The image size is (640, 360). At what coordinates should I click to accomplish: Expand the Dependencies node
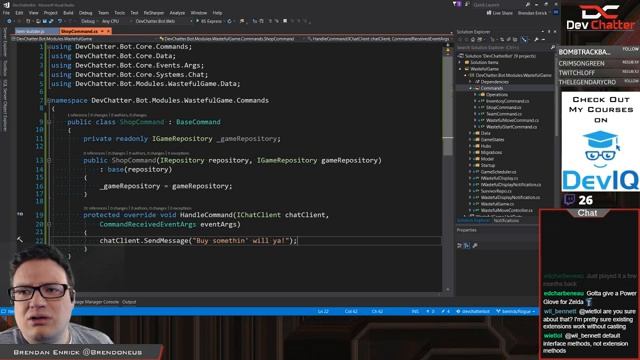click(x=470, y=82)
